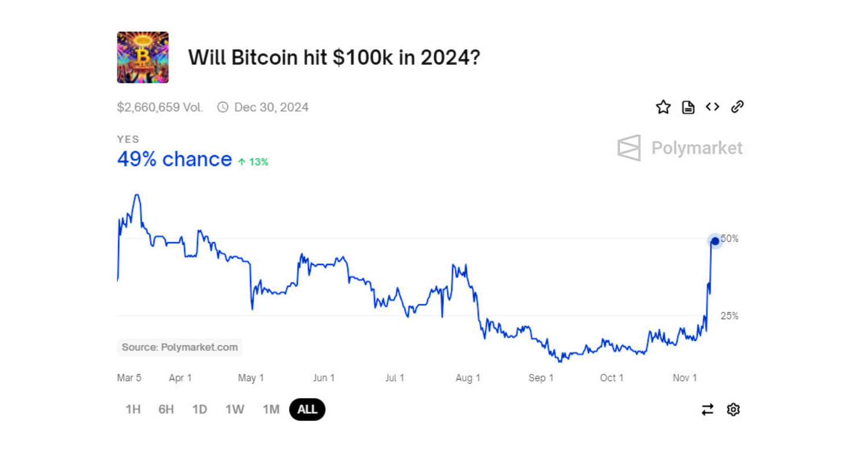The width and height of the screenshot is (868, 463).
Task: Click the Polymarket logo icon
Action: click(x=629, y=148)
